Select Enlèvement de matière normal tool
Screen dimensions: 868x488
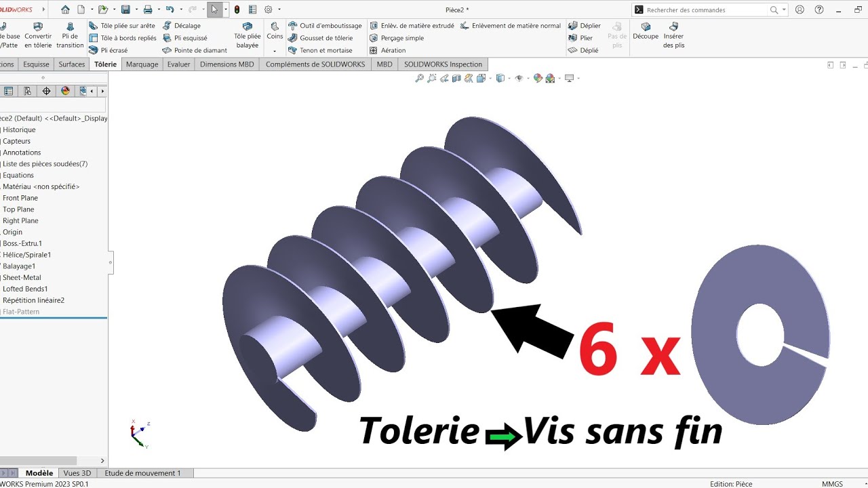[511, 26]
